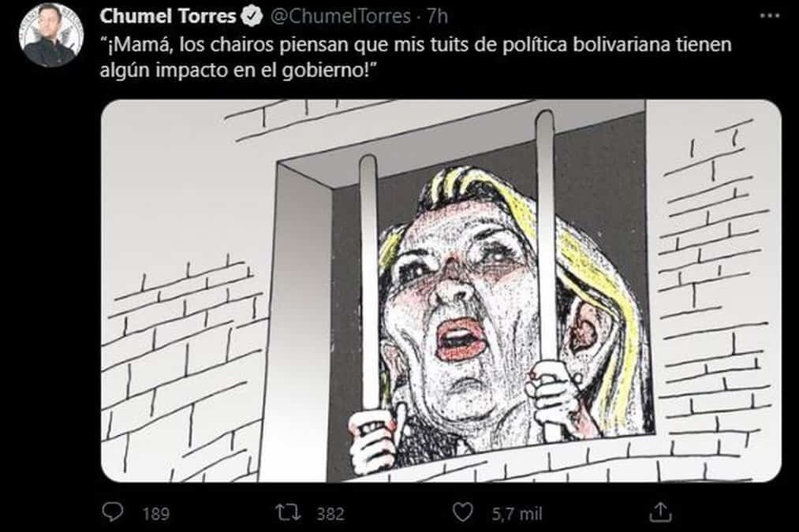Click the blue verified badge checkmark
799x532 pixels.
coord(252,17)
